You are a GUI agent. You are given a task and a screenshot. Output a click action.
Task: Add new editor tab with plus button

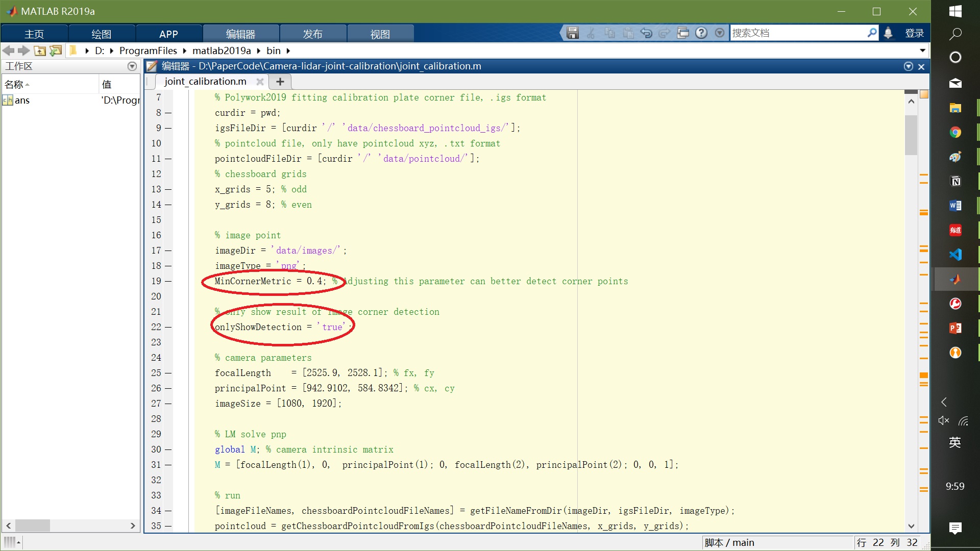click(280, 82)
